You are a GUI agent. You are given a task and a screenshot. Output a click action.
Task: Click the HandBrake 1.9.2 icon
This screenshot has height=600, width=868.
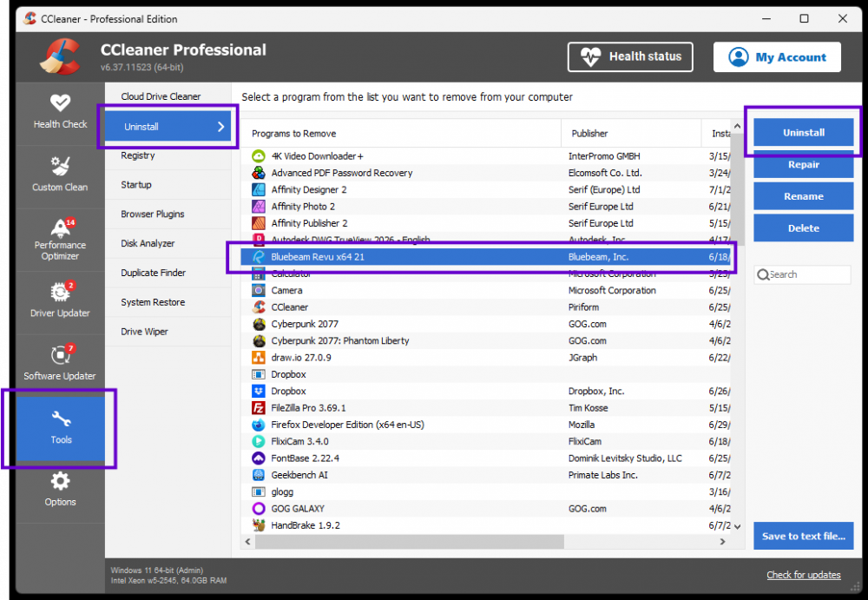coord(259,525)
